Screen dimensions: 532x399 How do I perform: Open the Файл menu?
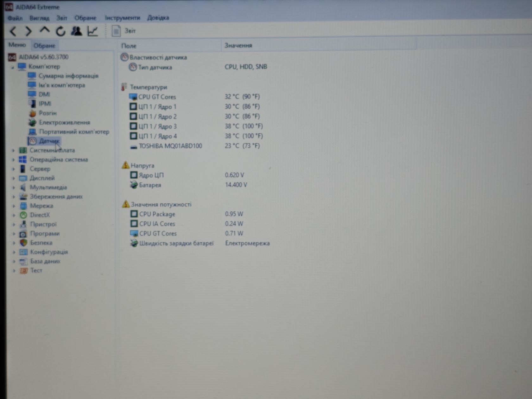coord(15,18)
